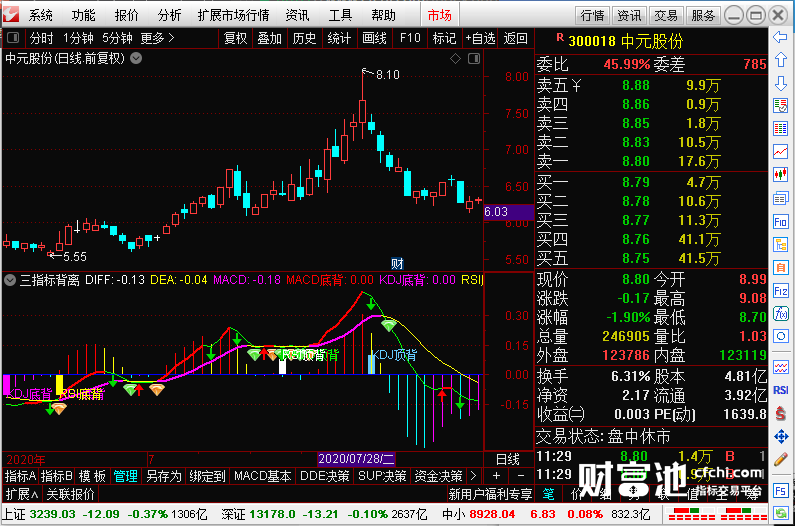The width and height of the screenshot is (795, 526).
Task: Switch to the 市场 tab
Action: point(440,15)
